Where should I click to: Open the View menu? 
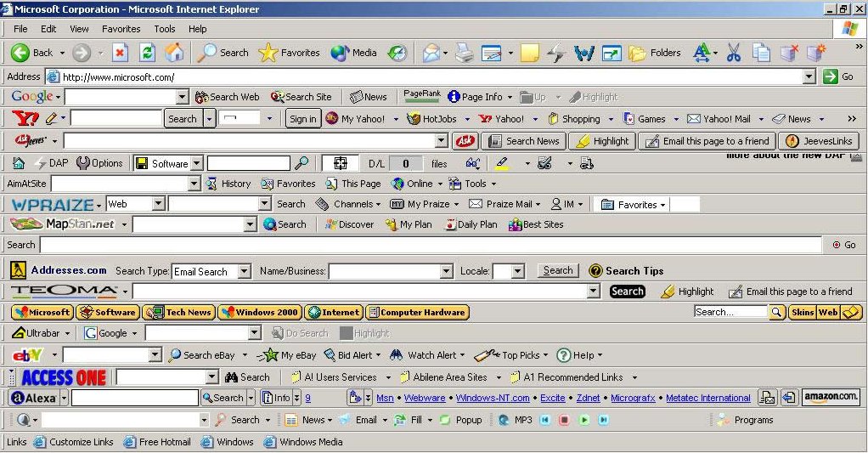point(79,29)
